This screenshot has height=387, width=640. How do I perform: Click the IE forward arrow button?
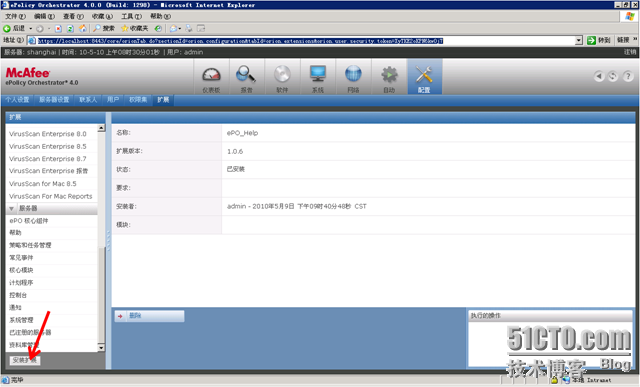[x=40, y=29]
